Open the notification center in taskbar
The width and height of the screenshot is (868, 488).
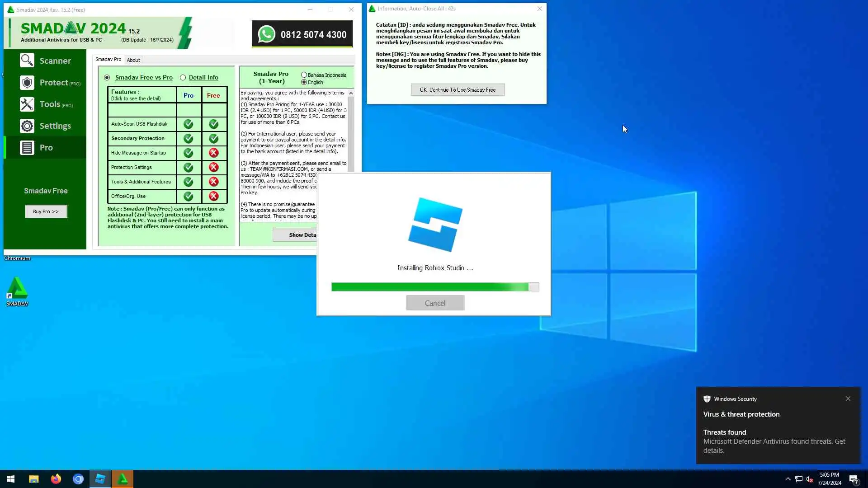[854, 479]
